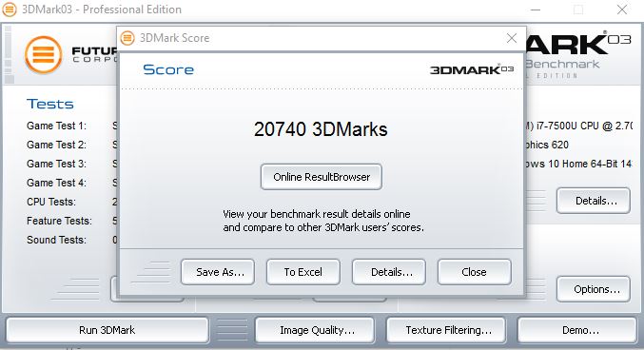Open the Online ResultBrowser
Image resolution: width=644 pixels, height=350 pixels.
coord(322,177)
